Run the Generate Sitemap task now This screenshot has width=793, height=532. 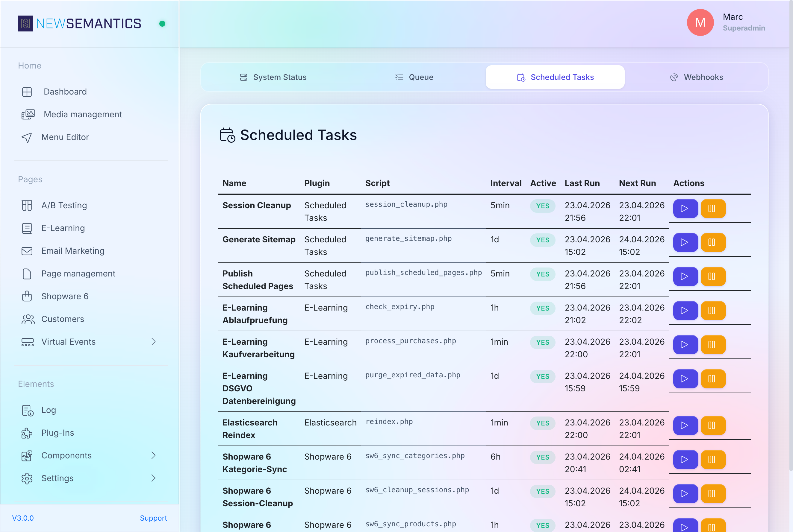tap(685, 243)
